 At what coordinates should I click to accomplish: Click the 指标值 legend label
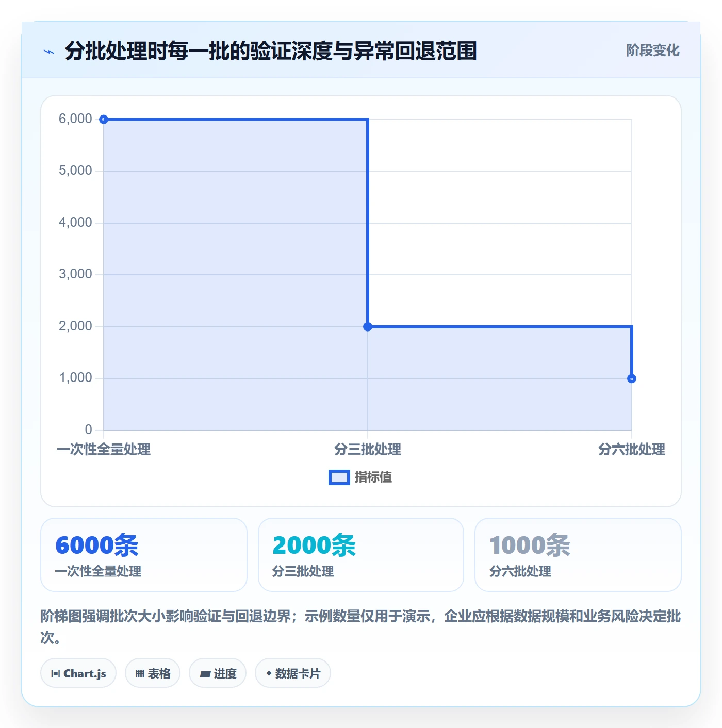(x=373, y=477)
